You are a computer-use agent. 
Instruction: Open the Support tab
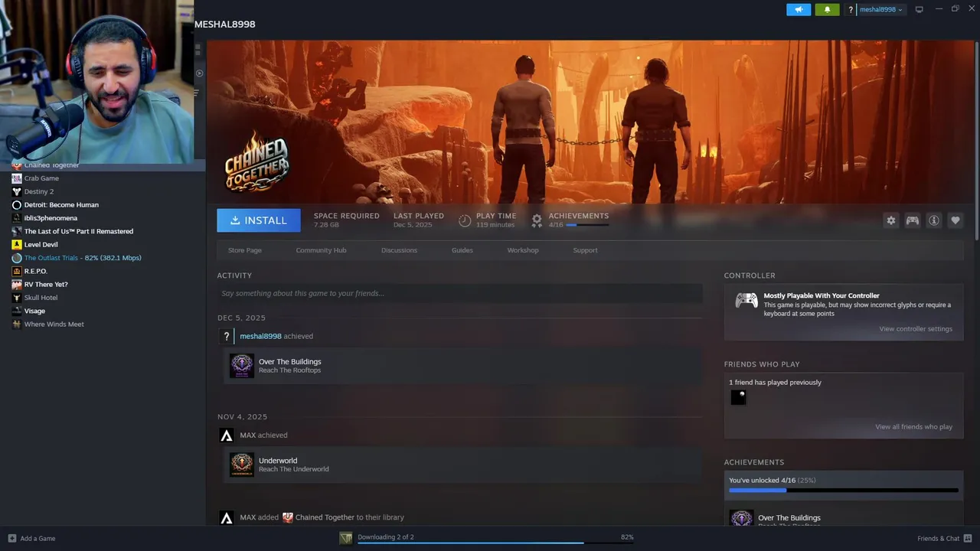coord(585,250)
